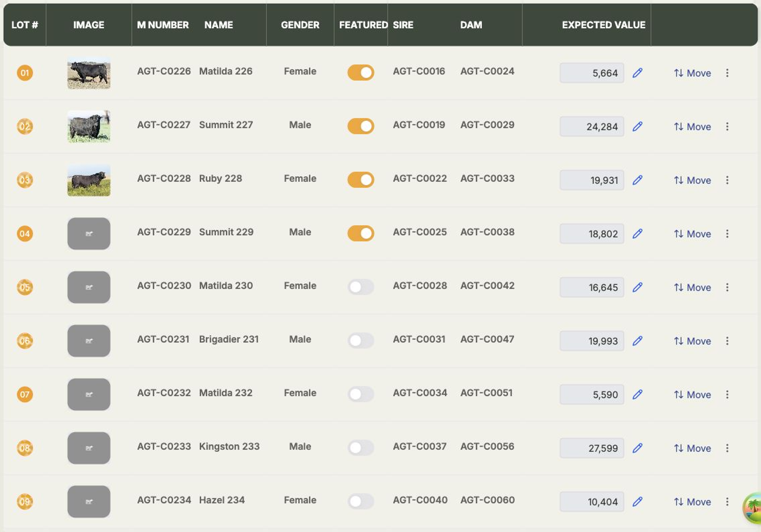Open more options menu for Matilda 232
This screenshot has width=761, height=532.
[x=727, y=394]
